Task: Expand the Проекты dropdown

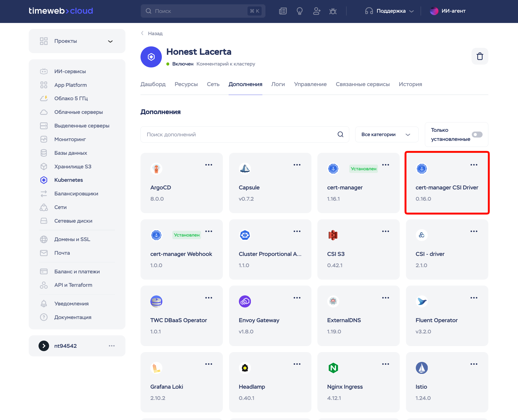Action: pos(77,41)
